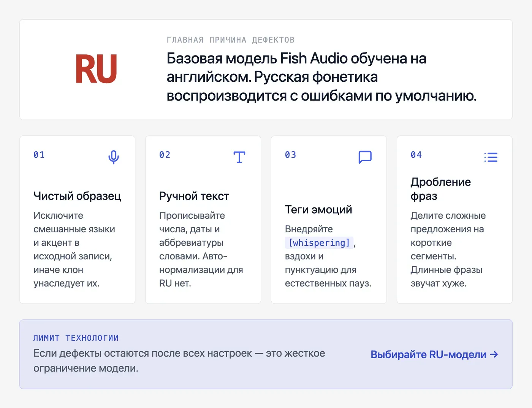This screenshot has width=532, height=408.
Task: Select the Дробление фраз card title
Action: click(x=441, y=189)
